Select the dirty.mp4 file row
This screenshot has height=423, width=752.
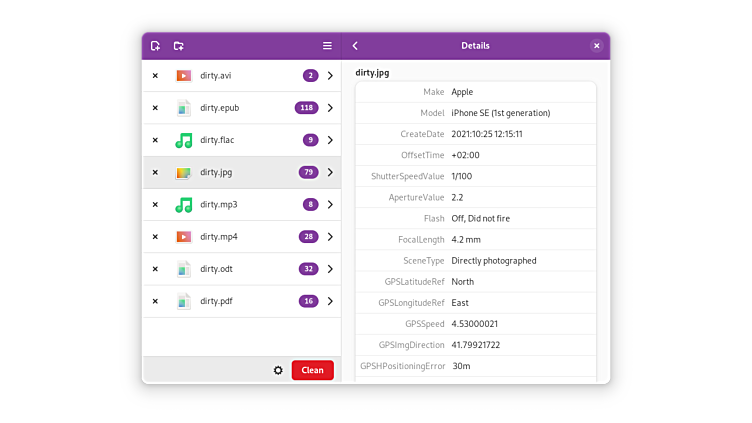(240, 237)
